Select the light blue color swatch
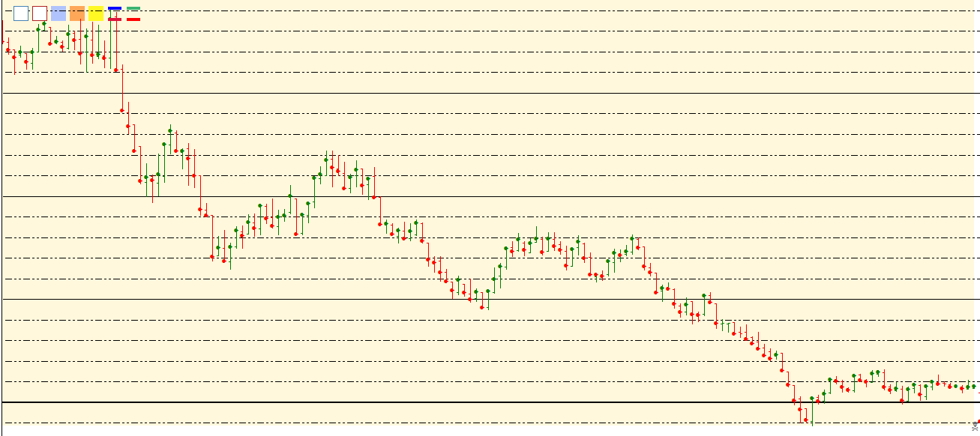The width and height of the screenshot is (980, 436). click(58, 13)
